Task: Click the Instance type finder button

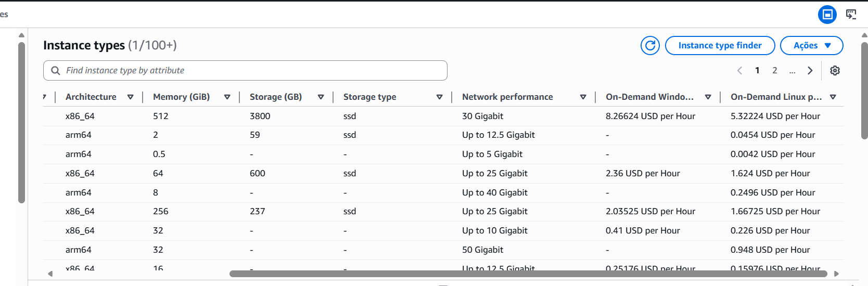Action: click(x=720, y=46)
